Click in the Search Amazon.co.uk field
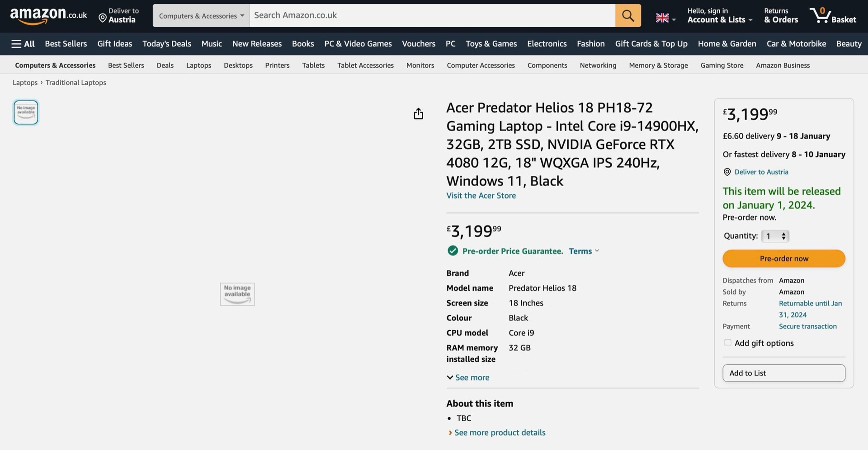The width and height of the screenshot is (868, 450). tap(432, 15)
